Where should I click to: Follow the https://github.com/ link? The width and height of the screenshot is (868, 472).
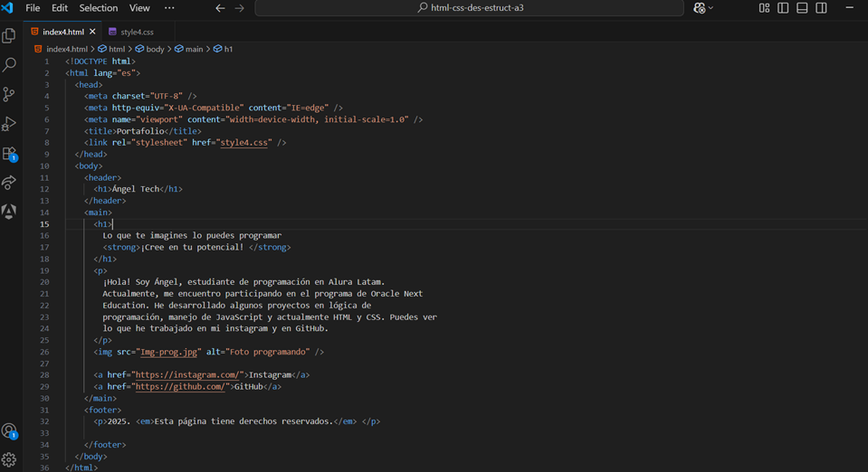[180, 387]
